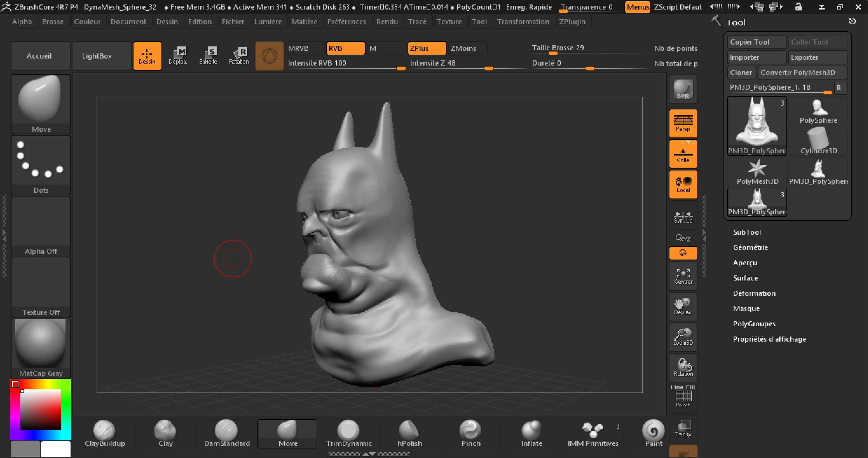Click the BPR render icon
Viewport: 868px width, 458px height.
(x=683, y=89)
